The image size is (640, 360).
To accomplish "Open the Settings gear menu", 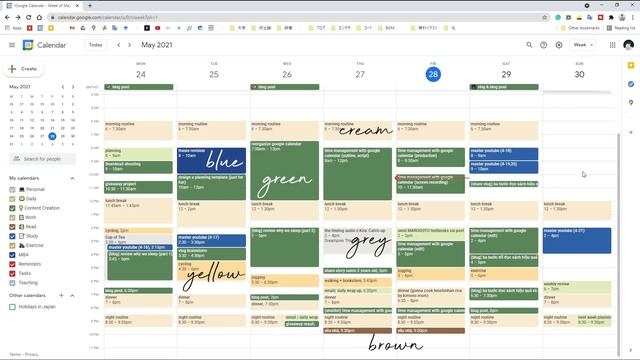I will click(x=559, y=45).
